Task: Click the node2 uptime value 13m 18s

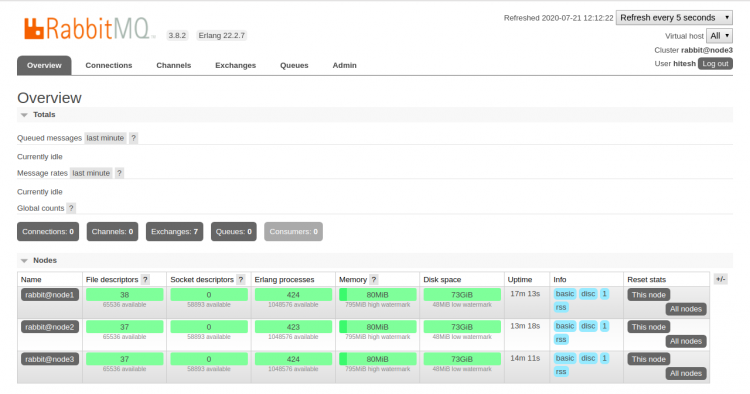Action: pyautogui.click(x=525, y=326)
